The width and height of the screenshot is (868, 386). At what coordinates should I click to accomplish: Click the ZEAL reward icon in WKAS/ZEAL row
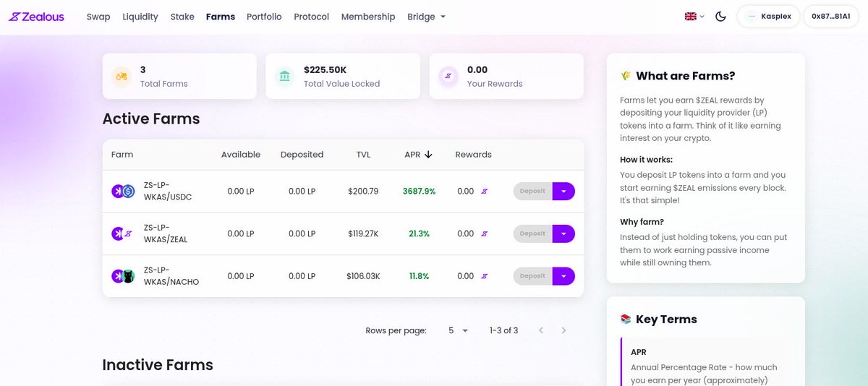(484, 233)
